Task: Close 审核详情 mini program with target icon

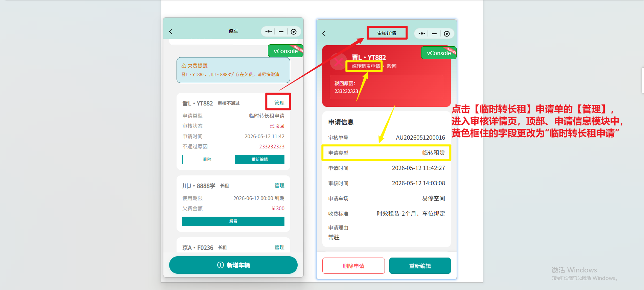Action: (447, 33)
